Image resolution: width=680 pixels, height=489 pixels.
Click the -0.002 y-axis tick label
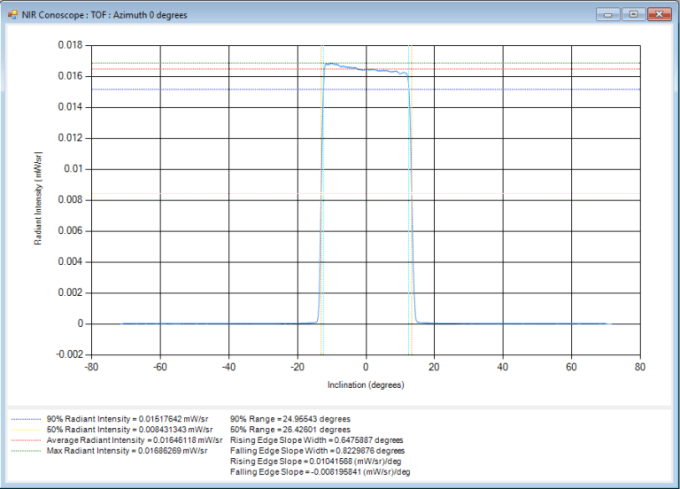[69, 355]
